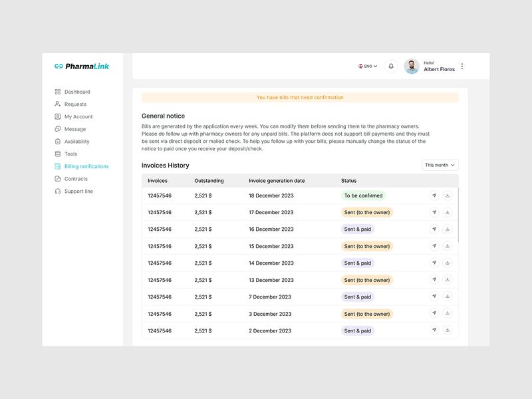Screen dimensions: 532x399
Task: Open Requests in sidebar
Action: 71,104
